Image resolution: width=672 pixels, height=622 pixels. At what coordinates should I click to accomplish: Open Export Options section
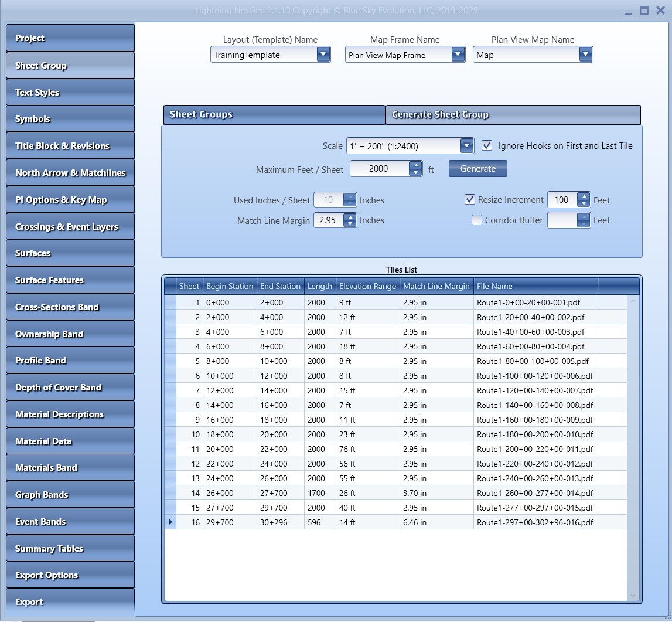pos(70,575)
